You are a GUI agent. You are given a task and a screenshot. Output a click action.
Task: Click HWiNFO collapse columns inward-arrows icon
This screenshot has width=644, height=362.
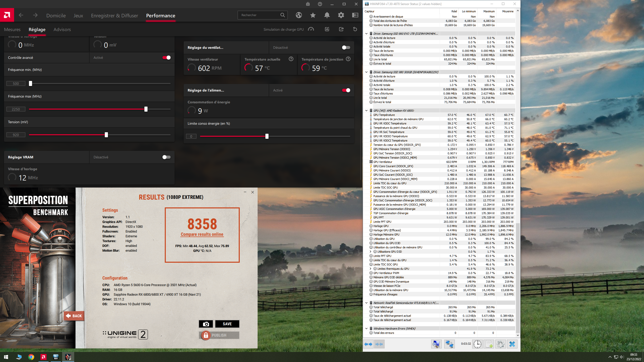[x=379, y=344]
